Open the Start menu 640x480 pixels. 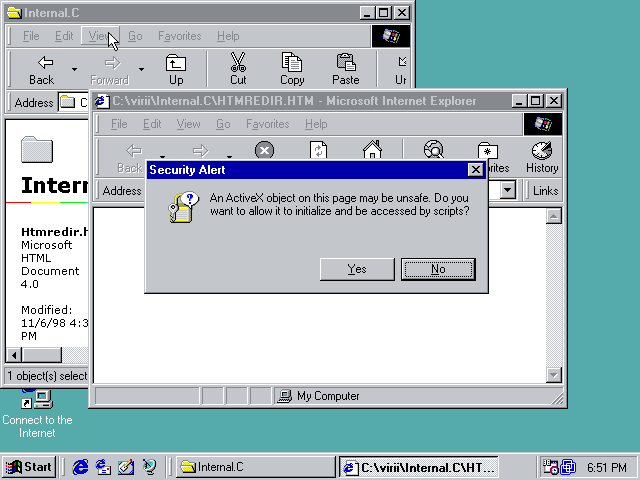point(29,467)
